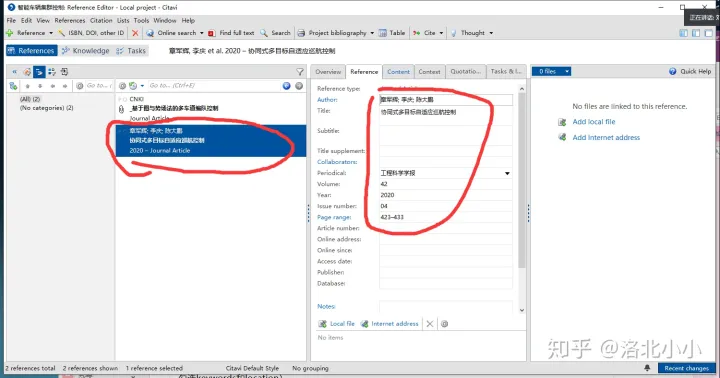
Task: Click the Thought lightbulb button
Action: [467, 33]
